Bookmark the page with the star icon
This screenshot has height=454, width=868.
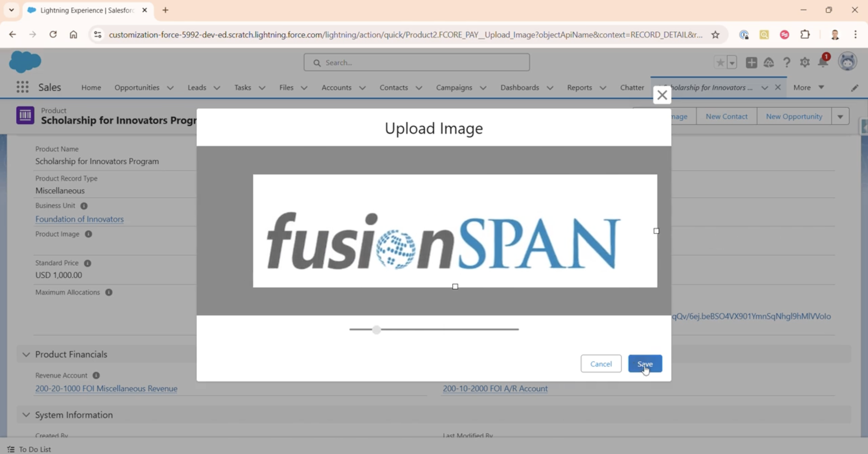coord(715,34)
